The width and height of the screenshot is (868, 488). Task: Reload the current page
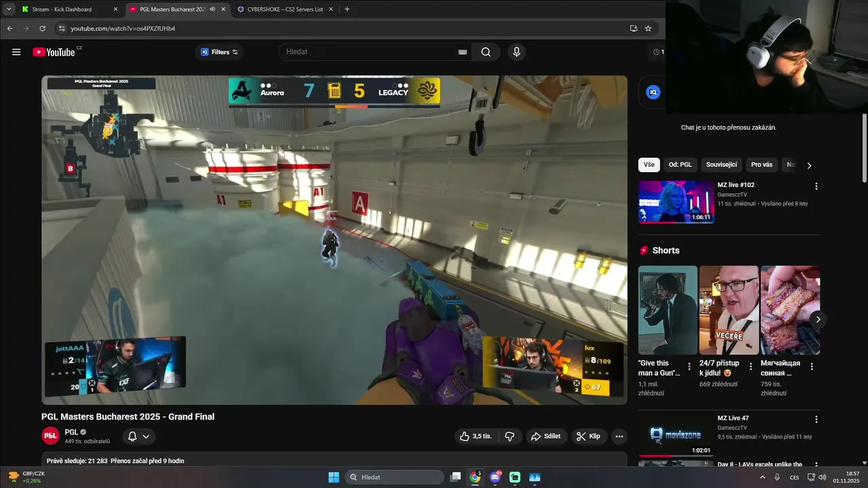42,28
